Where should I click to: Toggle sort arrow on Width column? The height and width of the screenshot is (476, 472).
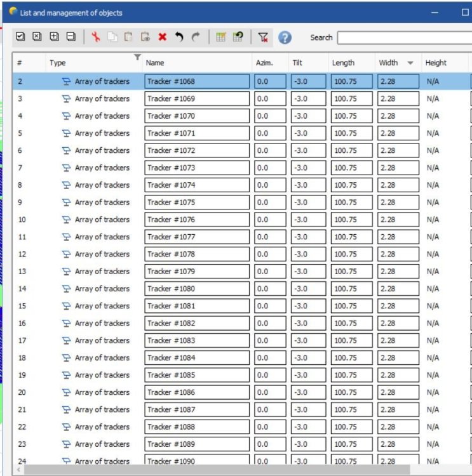click(410, 63)
